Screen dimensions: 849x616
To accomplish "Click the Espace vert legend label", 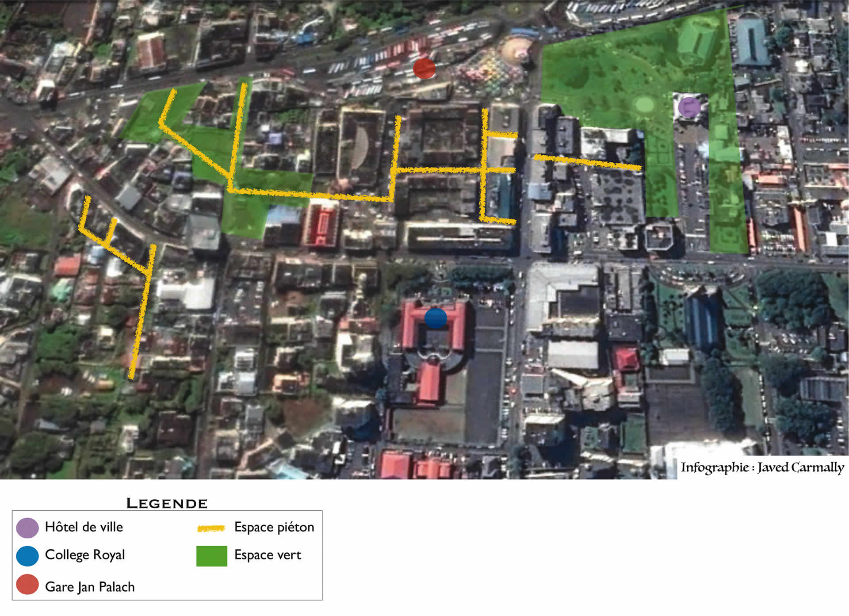I will click(268, 555).
